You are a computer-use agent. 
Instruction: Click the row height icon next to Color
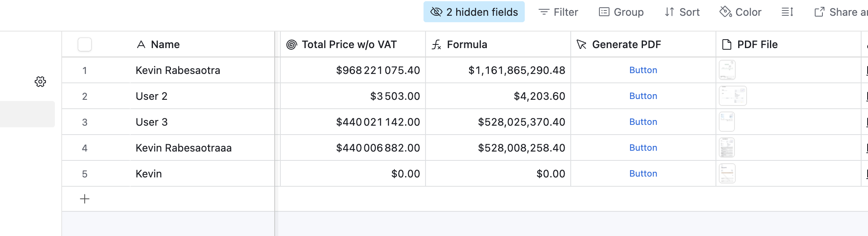click(x=788, y=12)
